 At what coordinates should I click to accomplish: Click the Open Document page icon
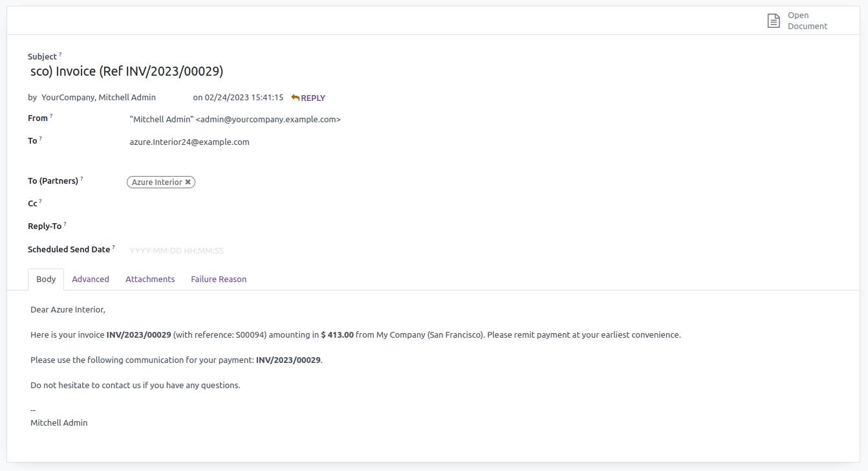(774, 21)
